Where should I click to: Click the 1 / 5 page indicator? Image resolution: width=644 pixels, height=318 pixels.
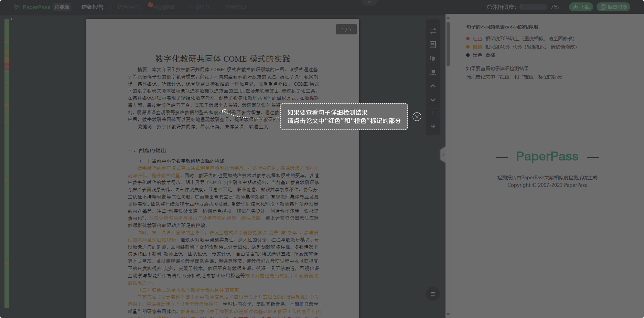pos(346,29)
